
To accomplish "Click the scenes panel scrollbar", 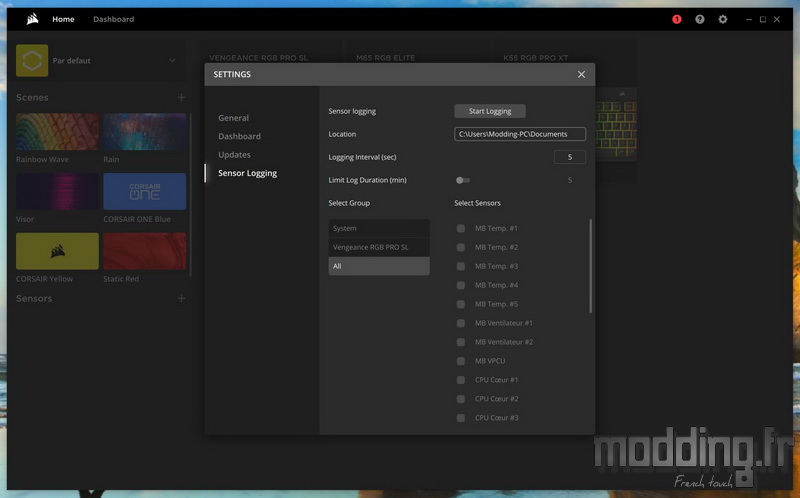I will coord(190,195).
